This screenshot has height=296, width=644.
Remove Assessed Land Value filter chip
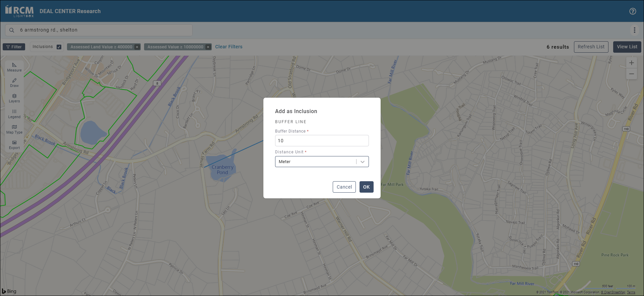(137, 47)
